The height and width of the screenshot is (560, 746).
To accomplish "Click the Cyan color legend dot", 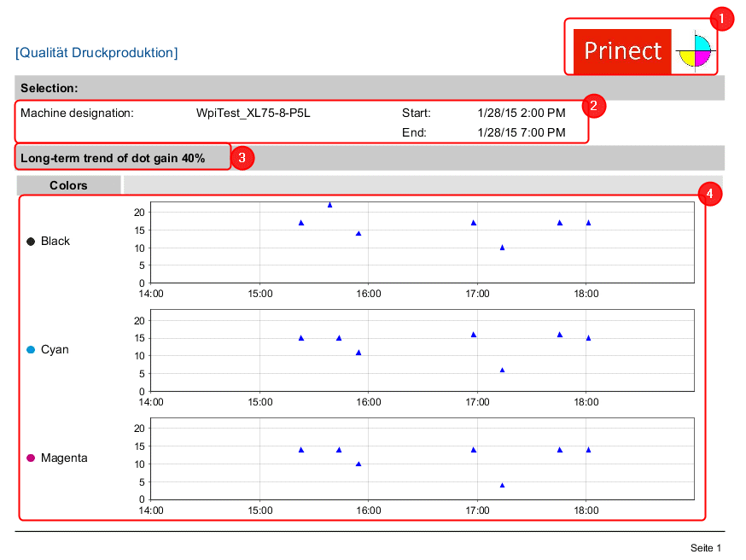I will (31, 350).
